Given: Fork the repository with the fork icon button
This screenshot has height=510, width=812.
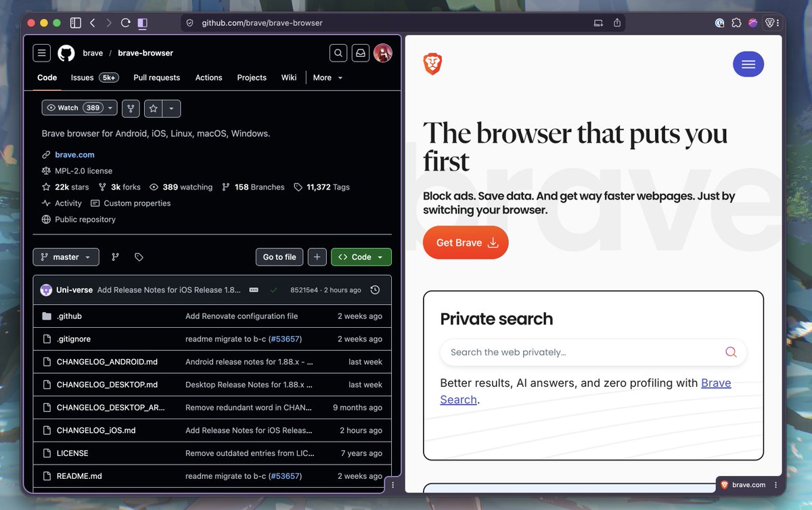Looking at the screenshot, I should (x=131, y=108).
